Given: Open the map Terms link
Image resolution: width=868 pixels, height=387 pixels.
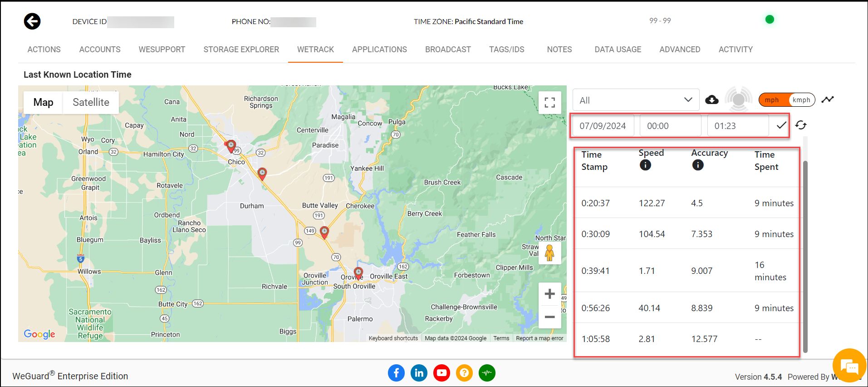Looking at the screenshot, I should [x=501, y=338].
